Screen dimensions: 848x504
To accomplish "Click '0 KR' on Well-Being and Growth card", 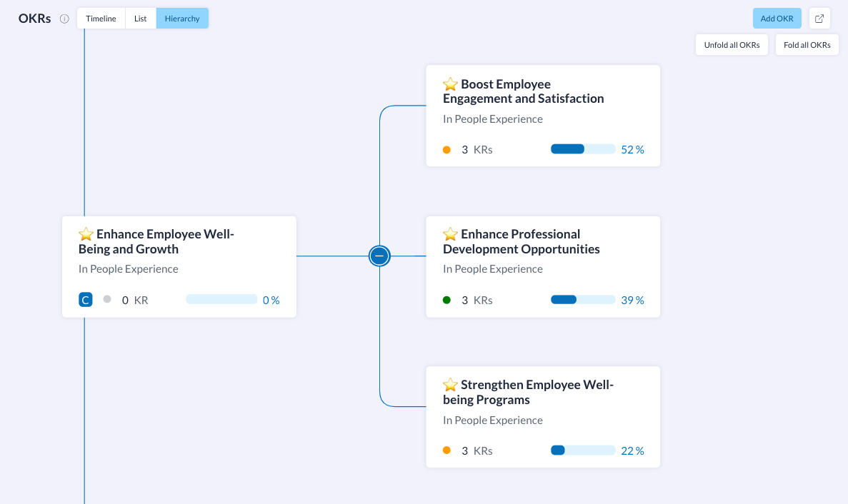I will coord(135,301).
